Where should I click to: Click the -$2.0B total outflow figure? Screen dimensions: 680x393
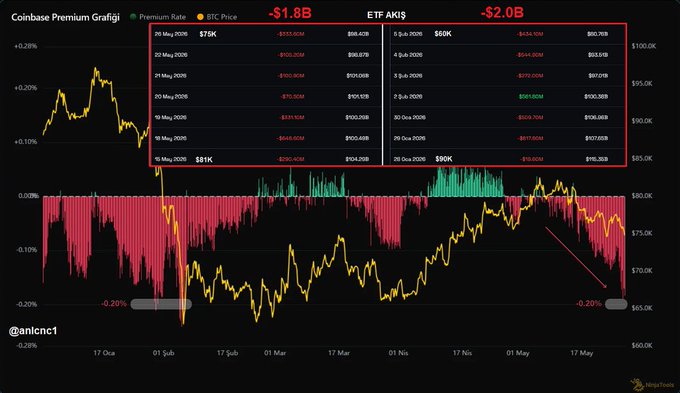(502, 12)
